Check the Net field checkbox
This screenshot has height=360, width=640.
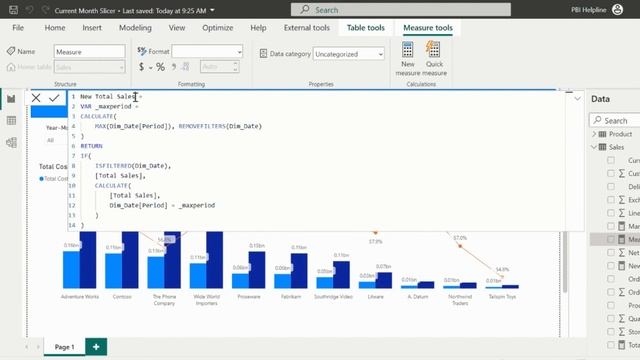tap(611, 253)
